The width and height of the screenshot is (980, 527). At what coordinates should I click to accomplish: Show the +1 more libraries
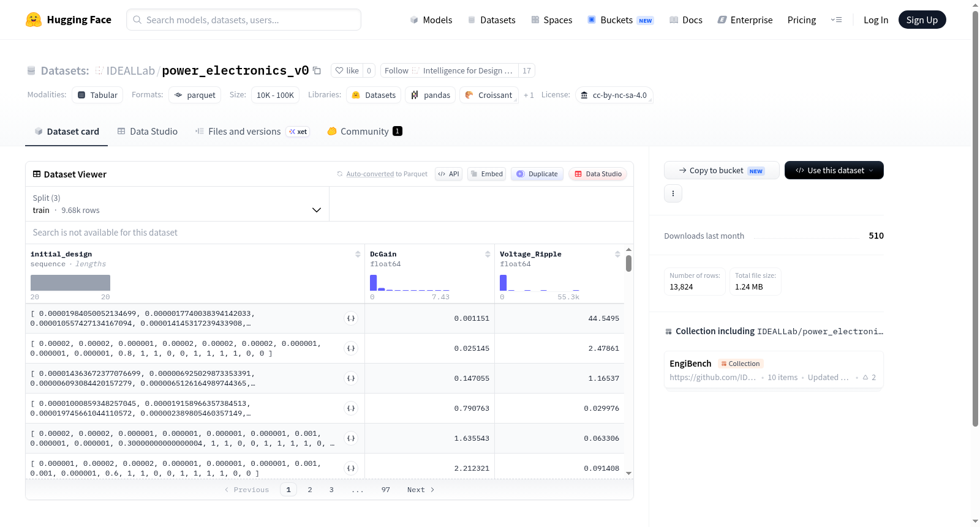pyautogui.click(x=529, y=95)
